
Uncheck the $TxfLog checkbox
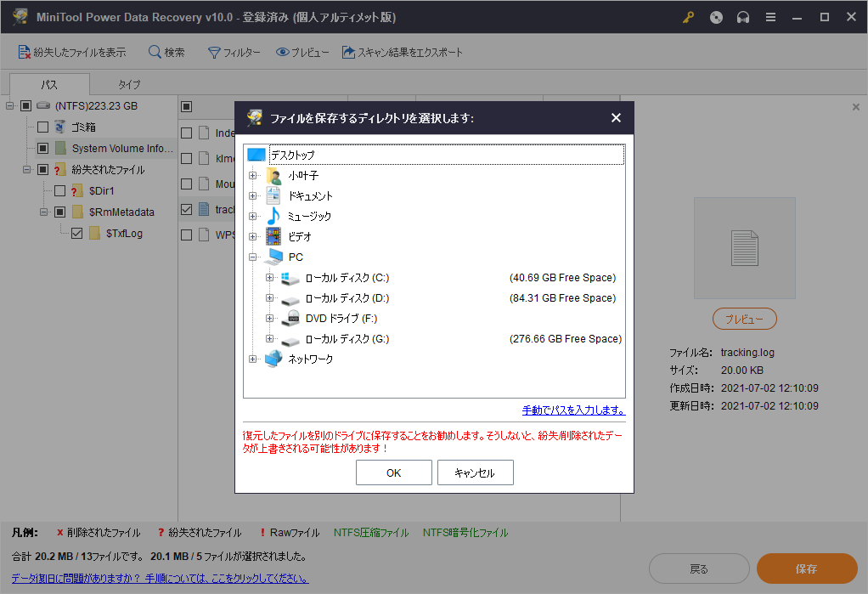pos(76,233)
